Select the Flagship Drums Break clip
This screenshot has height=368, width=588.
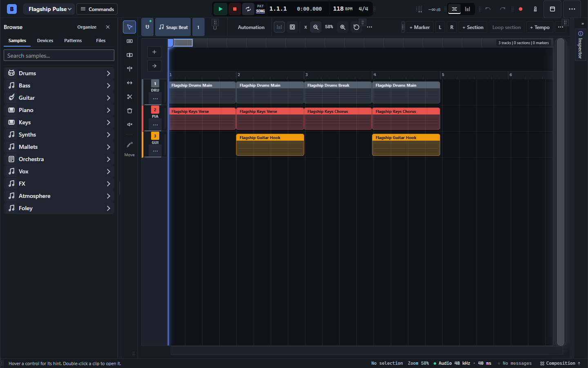click(x=338, y=92)
